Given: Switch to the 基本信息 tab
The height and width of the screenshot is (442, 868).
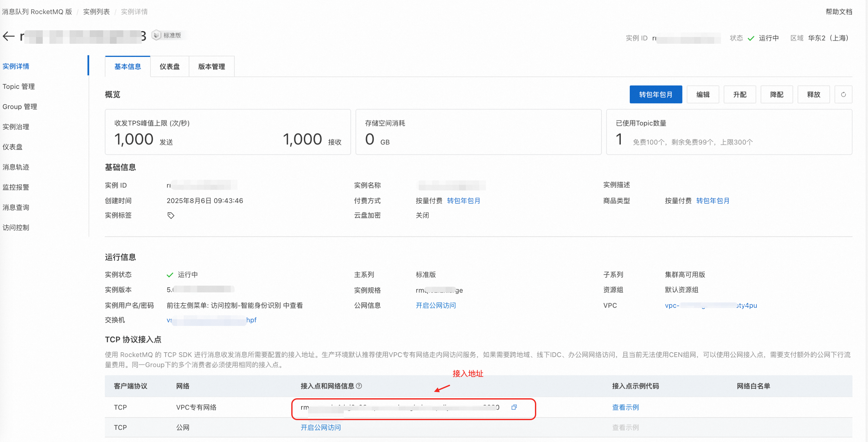Looking at the screenshot, I should 128,66.
